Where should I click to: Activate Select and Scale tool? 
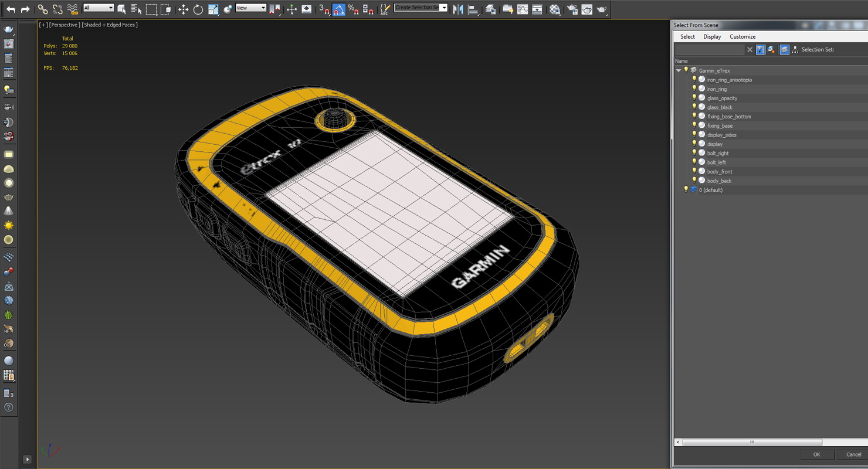click(x=213, y=9)
